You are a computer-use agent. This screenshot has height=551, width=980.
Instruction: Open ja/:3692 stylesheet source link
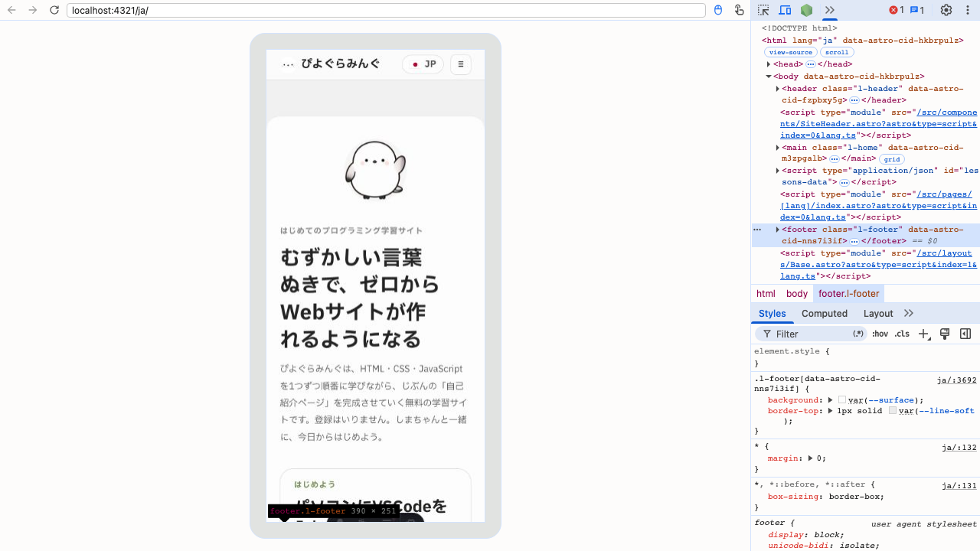click(957, 380)
